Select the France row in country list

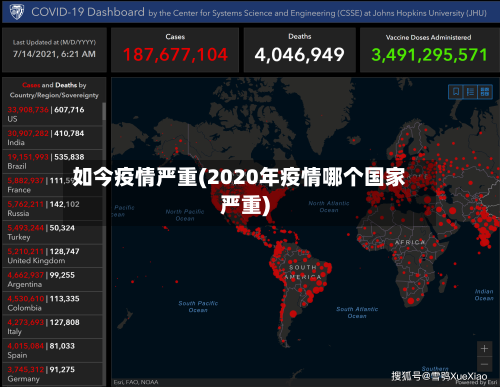point(52,185)
